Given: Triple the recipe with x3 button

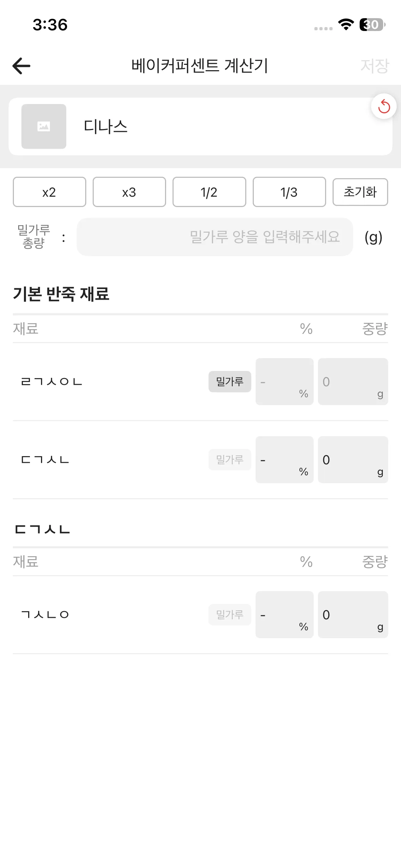Looking at the screenshot, I should 129,192.
